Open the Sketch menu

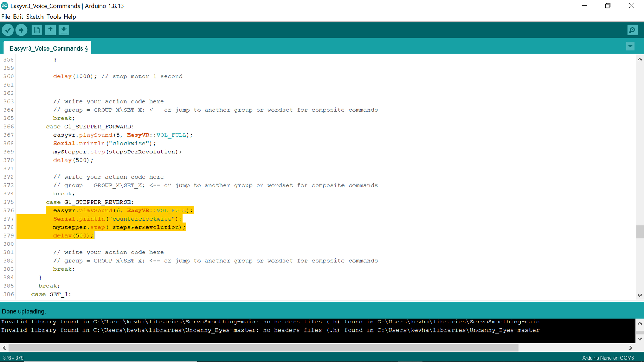(35, 17)
